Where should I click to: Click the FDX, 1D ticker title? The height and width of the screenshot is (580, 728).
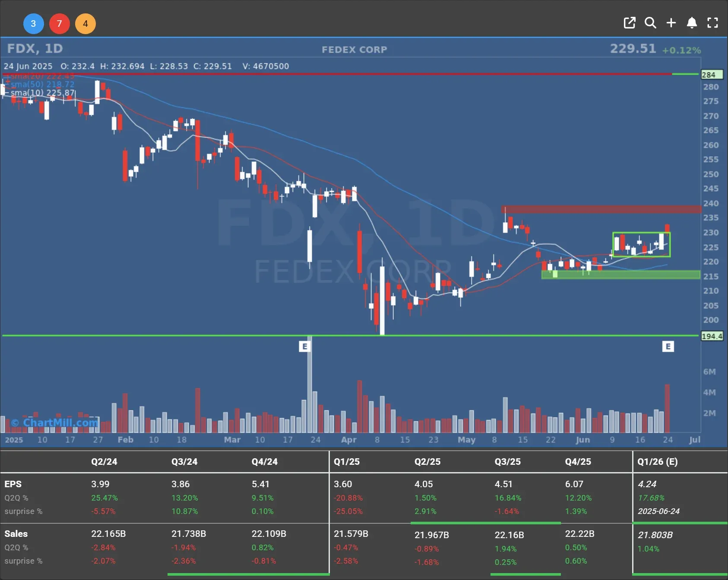[x=35, y=48]
